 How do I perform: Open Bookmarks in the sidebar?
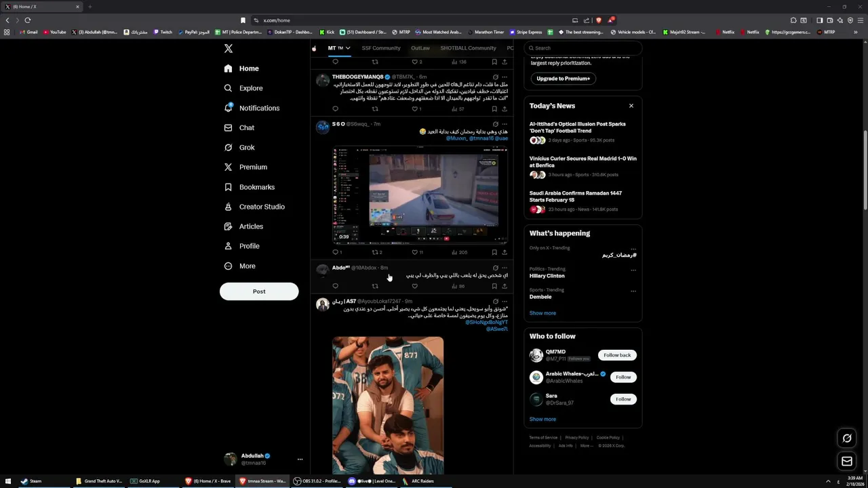click(249, 187)
